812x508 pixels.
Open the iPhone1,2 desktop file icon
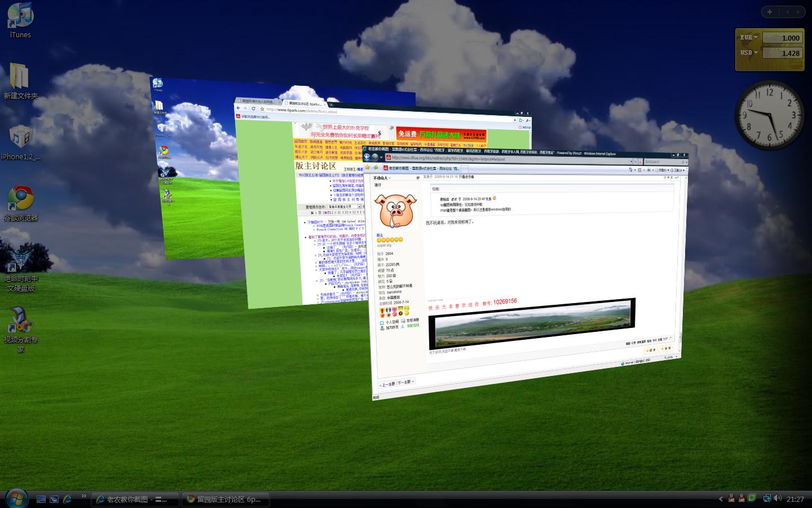tap(20, 137)
